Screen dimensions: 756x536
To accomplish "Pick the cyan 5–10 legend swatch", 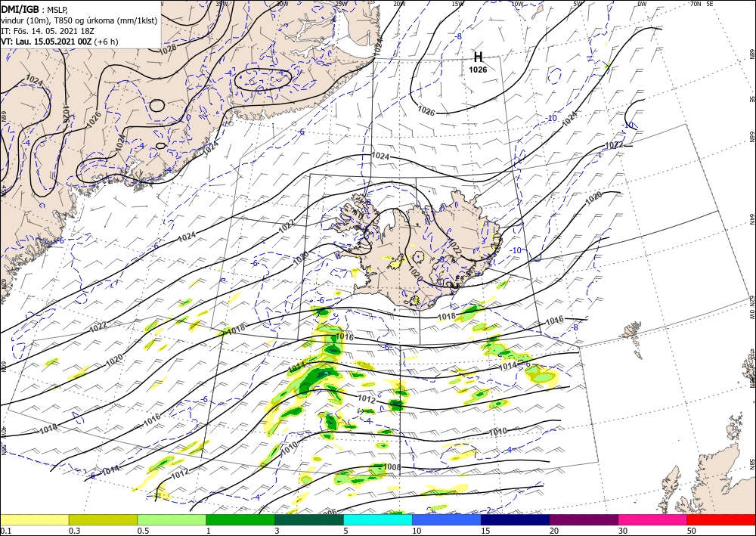I will (x=378, y=519).
